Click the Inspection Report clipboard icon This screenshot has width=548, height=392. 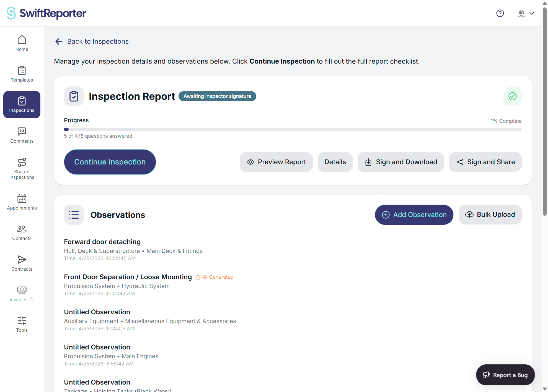pyautogui.click(x=74, y=96)
